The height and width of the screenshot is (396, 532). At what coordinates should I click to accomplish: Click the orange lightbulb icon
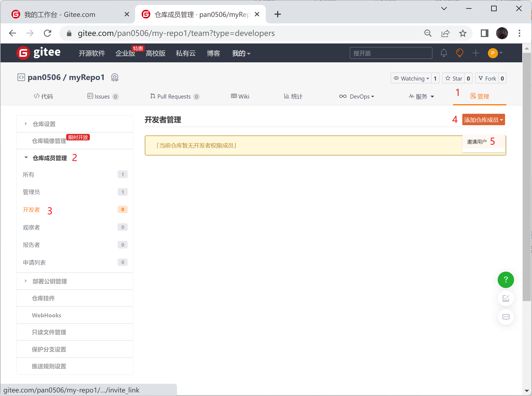coord(460,53)
